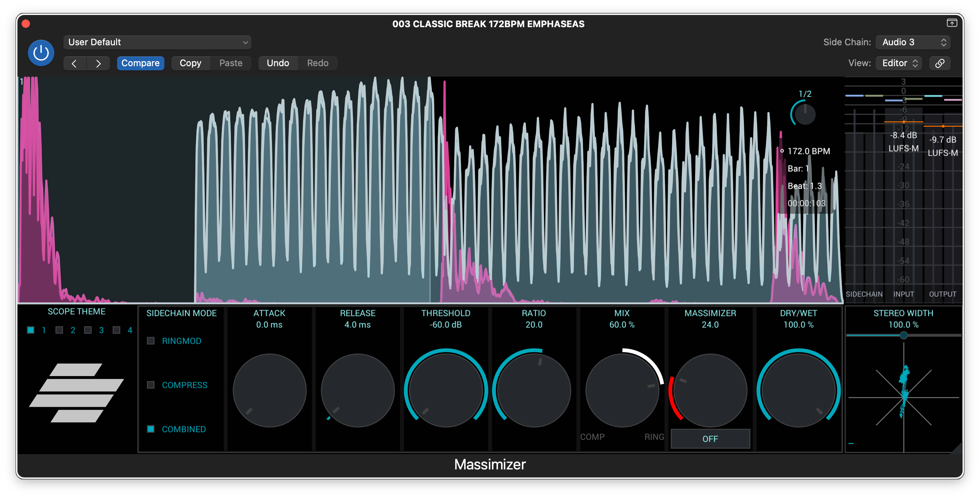Click the Threshold knob
Screen dimensions: 980x498
click(446, 390)
